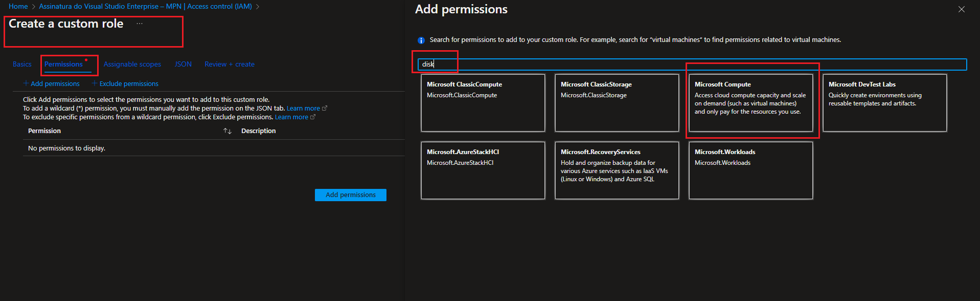Click the Permission column header

point(44,131)
